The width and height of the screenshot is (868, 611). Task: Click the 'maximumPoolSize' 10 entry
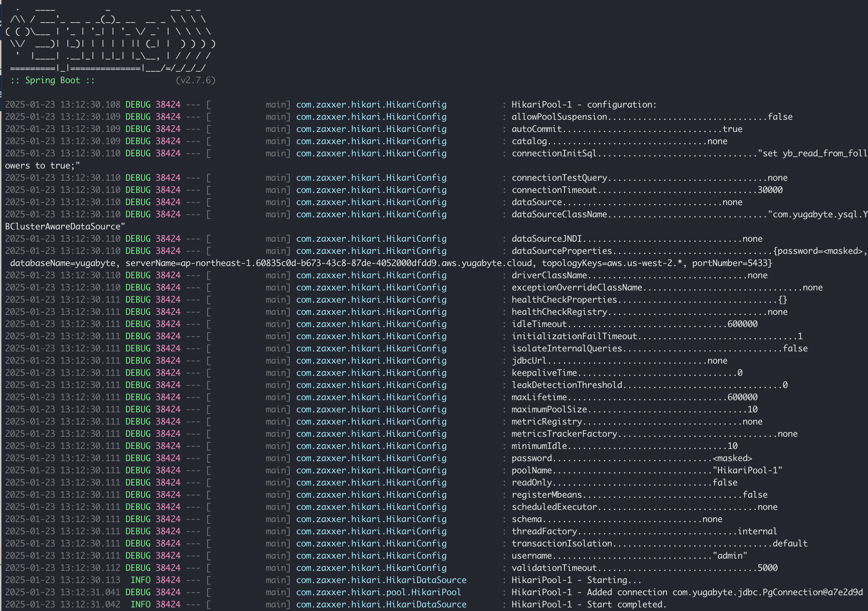(634, 409)
